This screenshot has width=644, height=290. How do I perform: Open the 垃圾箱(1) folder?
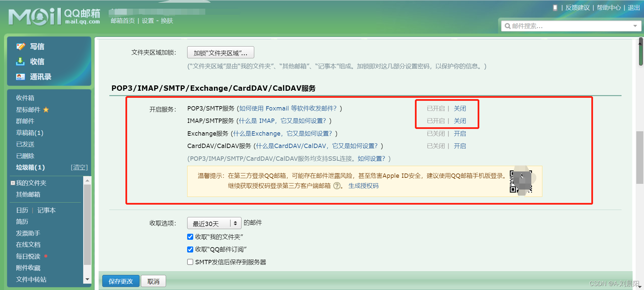30,167
